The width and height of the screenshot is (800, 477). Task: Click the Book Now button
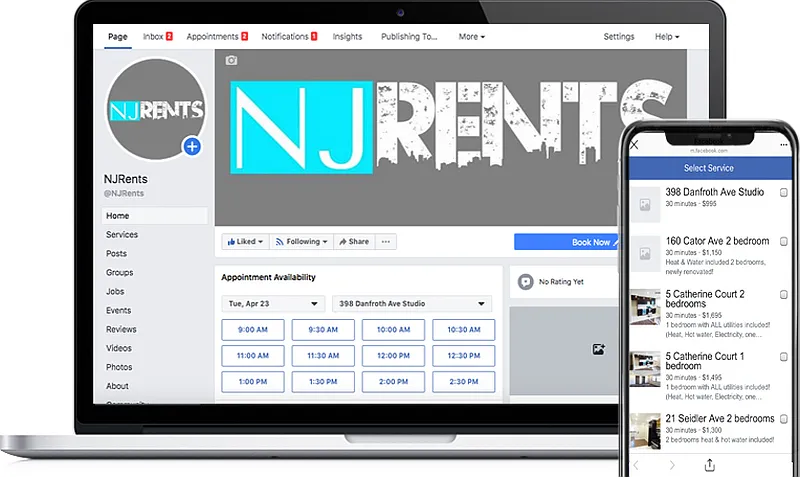click(565, 242)
